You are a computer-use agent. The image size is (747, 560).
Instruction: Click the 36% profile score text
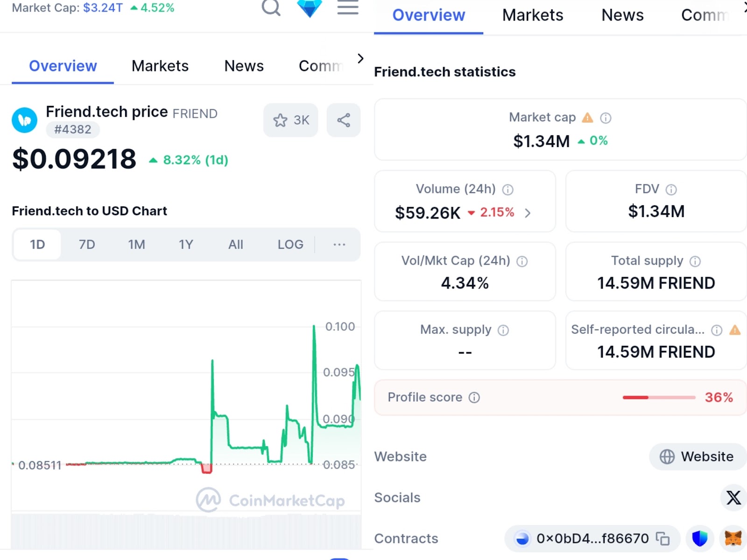click(x=719, y=398)
